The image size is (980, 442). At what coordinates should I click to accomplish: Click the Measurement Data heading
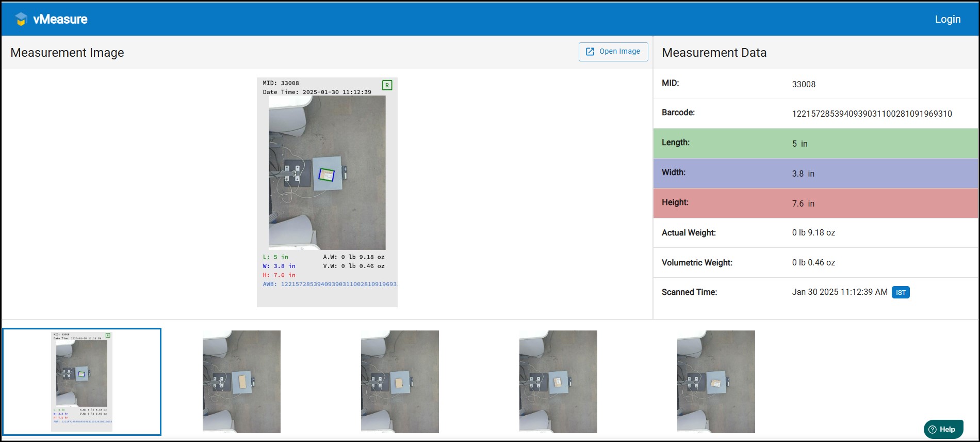click(714, 53)
